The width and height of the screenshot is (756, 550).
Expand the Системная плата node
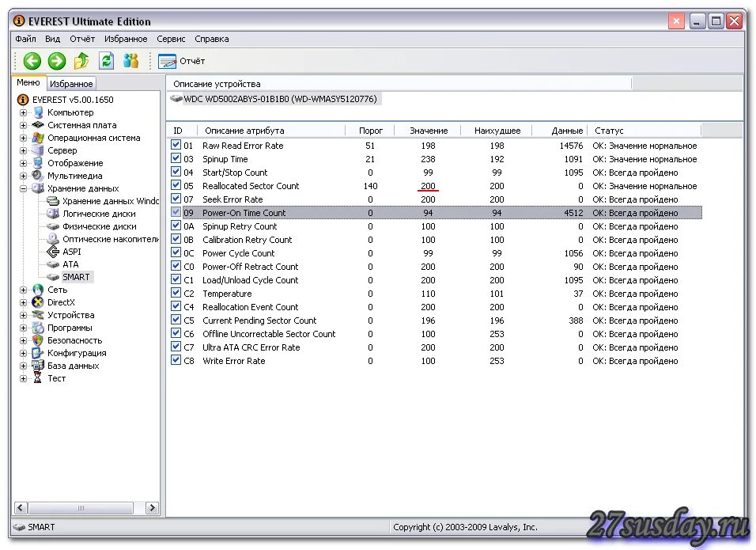(23, 126)
